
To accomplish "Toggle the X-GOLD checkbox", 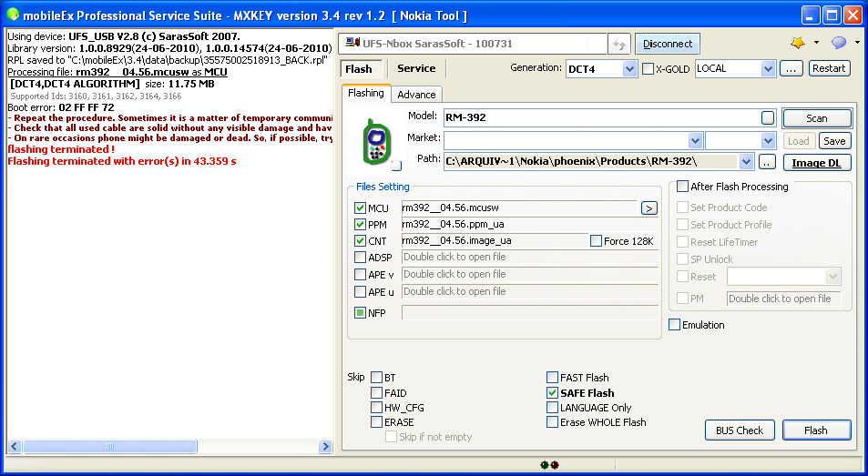I will [x=648, y=69].
